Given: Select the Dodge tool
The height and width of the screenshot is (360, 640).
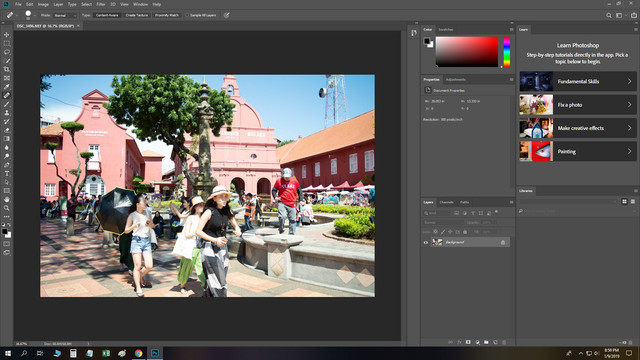Looking at the screenshot, I should [7, 156].
